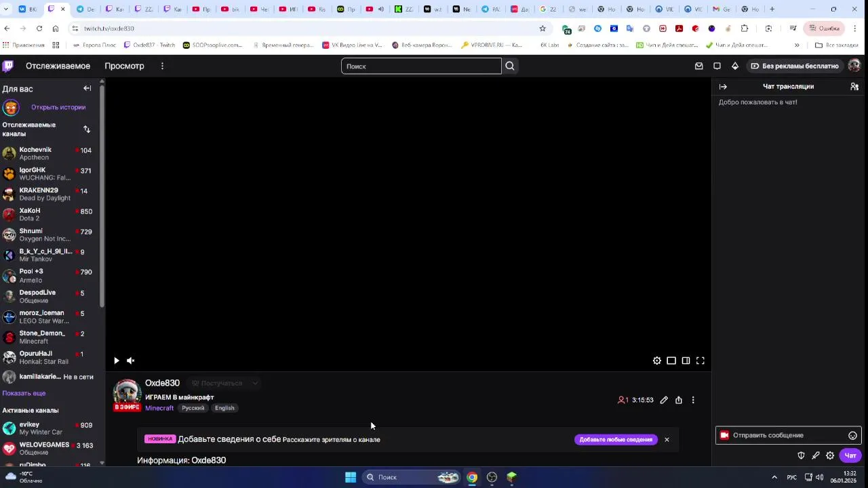
Task: Expand list with Показать еще
Action: (24, 393)
